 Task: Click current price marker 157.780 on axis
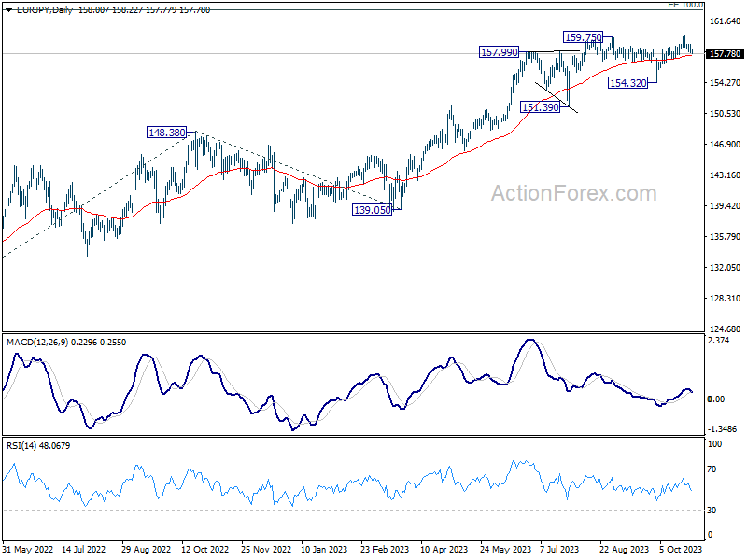726,54
